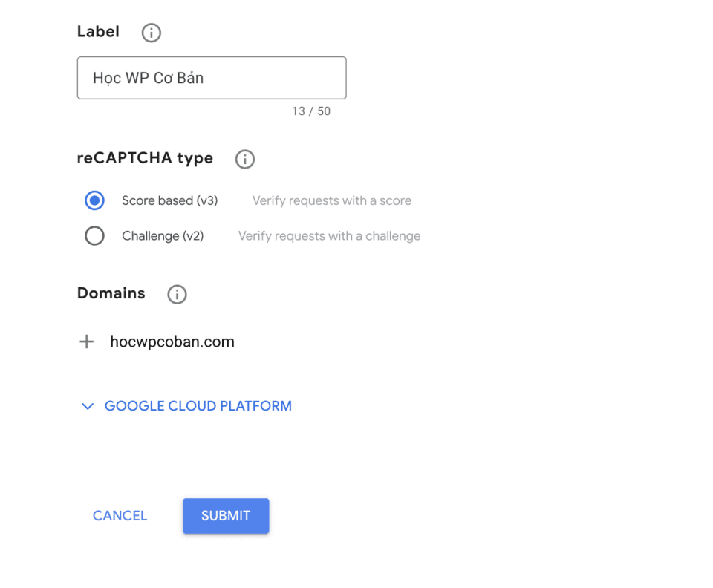Click the Label text field containing "Học WP Cơ Bản"
This screenshot has height=588, width=713.
pyautogui.click(x=212, y=78)
